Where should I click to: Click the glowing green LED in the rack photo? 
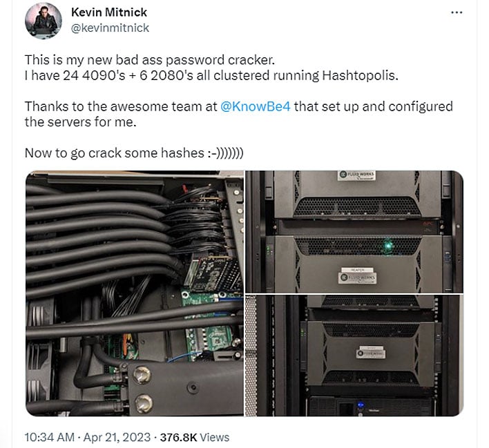click(x=388, y=245)
